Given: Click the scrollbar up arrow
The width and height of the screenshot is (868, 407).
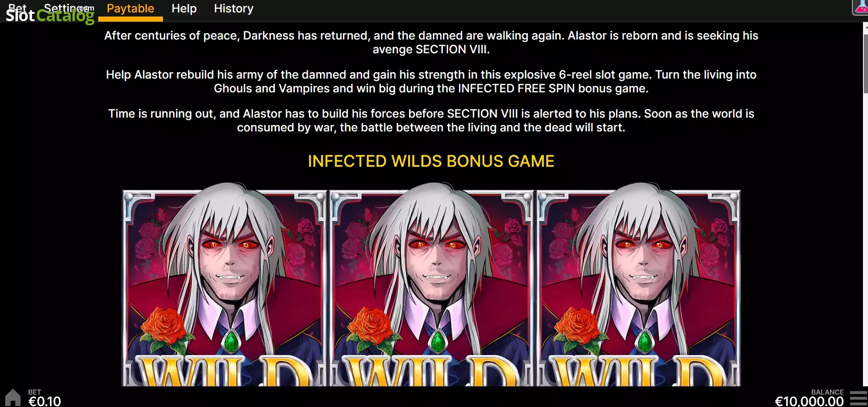Looking at the screenshot, I should 866,28.
